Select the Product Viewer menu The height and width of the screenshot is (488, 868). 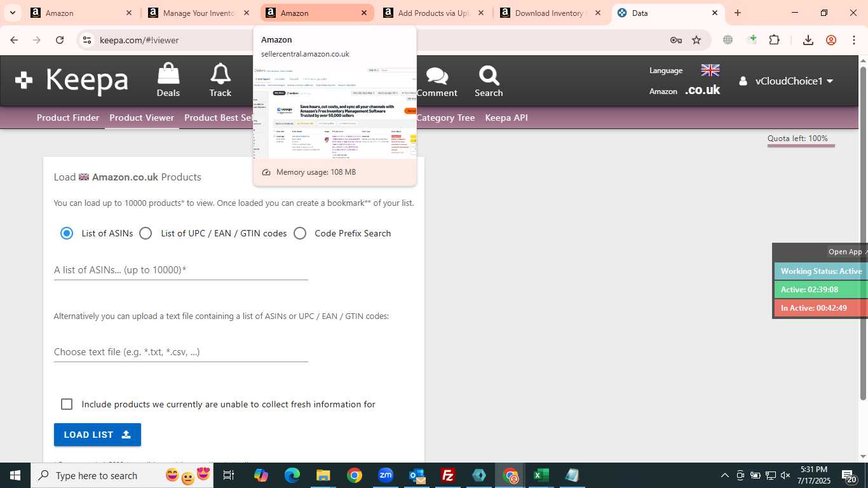(142, 118)
